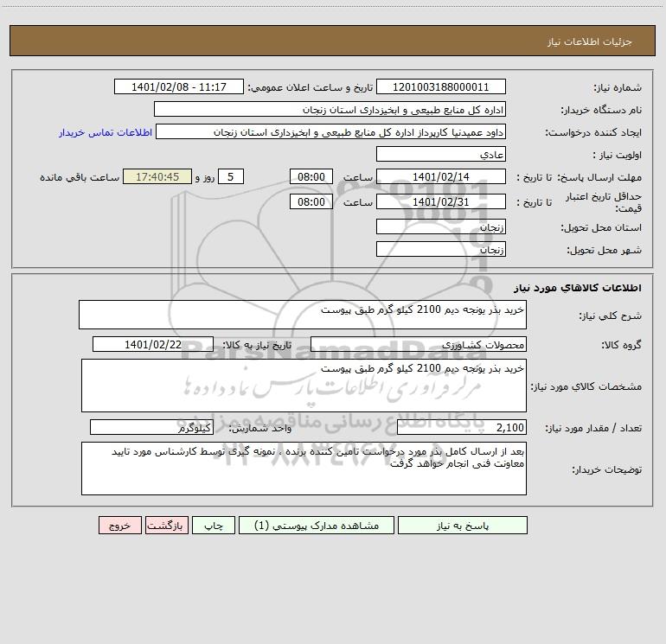Click the delivery province field زنجان
666x644 pixels.
(441, 226)
